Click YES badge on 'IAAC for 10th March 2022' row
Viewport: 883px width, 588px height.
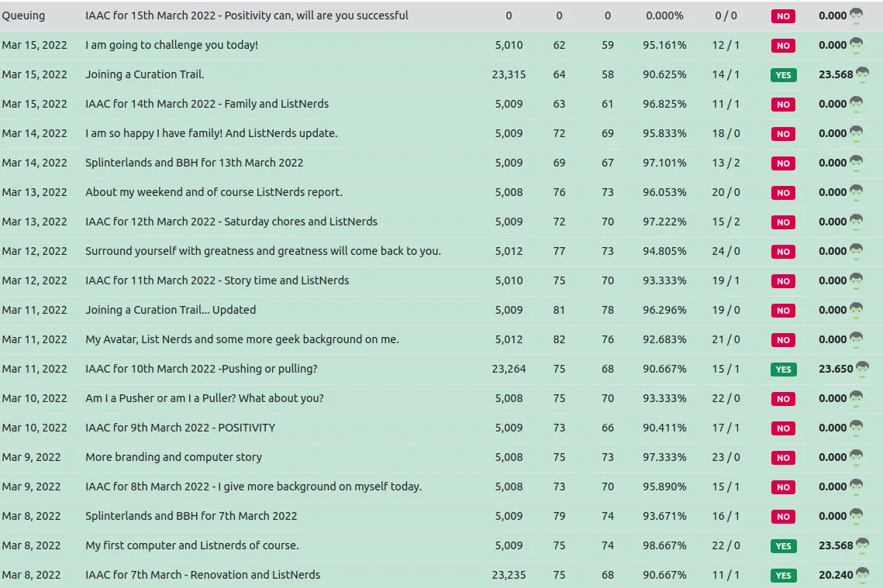point(783,370)
